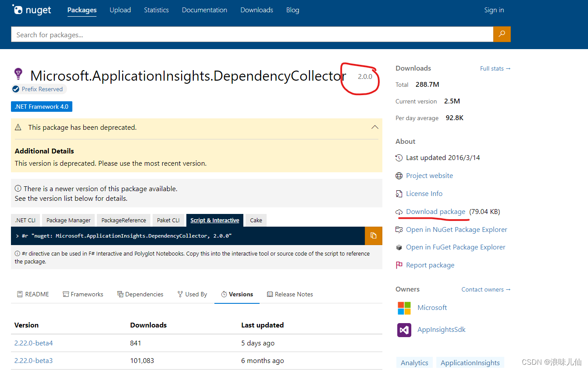Click the orange search magnifier button
The width and height of the screenshot is (588, 370).
[502, 34]
